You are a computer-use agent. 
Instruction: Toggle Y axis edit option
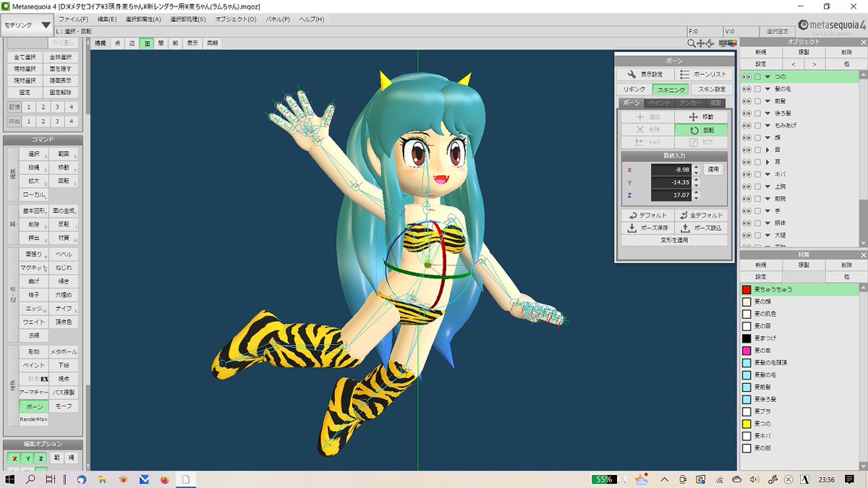pyautogui.click(x=27, y=458)
